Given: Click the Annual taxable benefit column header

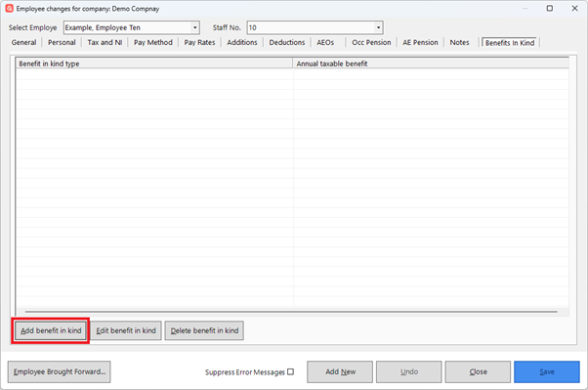Looking at the screenshot, I should tap(431, 64).
